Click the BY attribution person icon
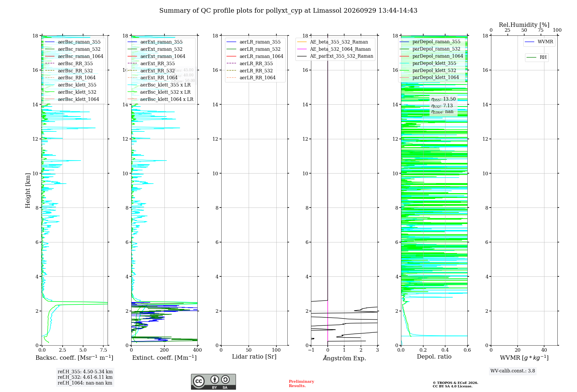577x392 pixels. tap(215, 379)
